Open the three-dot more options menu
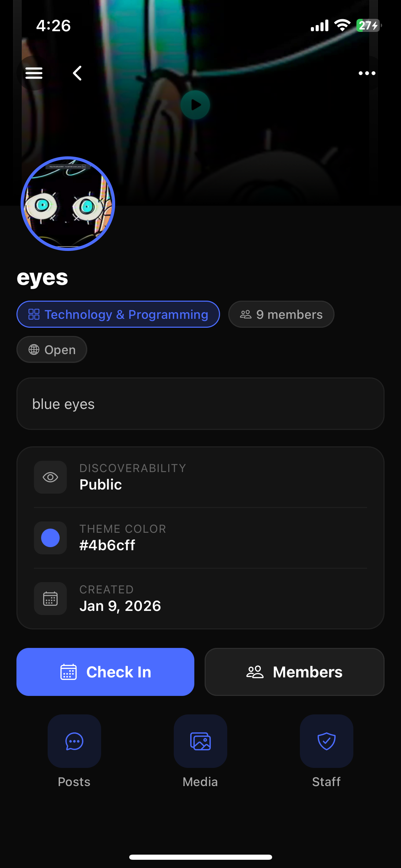Screen dimensions: 401x868 (x=367, y=73)
